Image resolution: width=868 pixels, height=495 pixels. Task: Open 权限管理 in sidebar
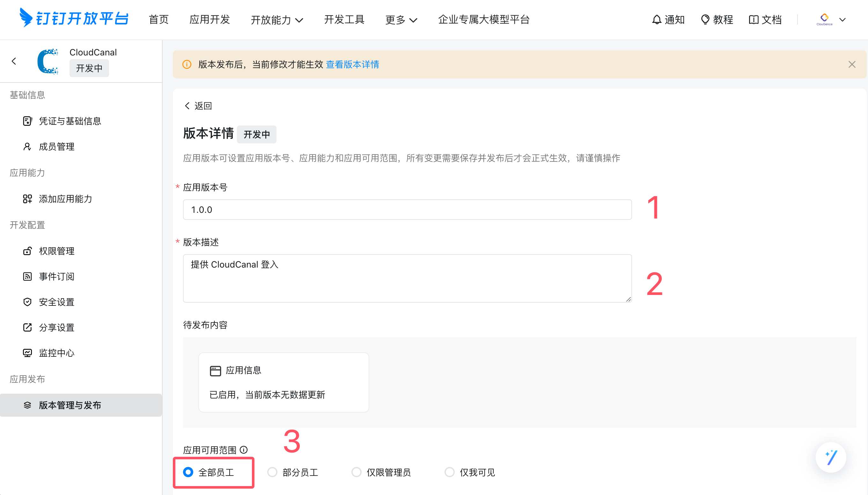[x=56, y=251]
